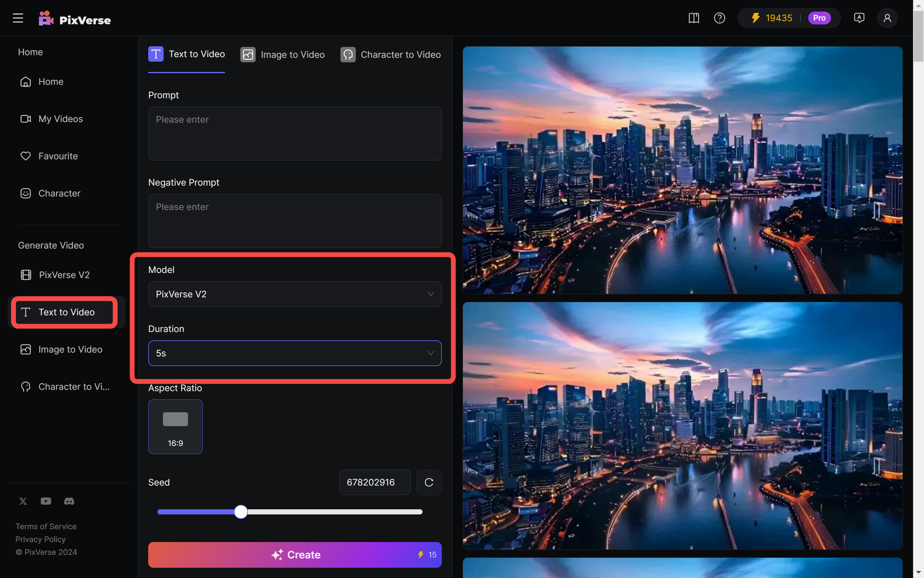
Task: Open the hamburger menu
Action: pyautogui.click(x=18, y=18)
